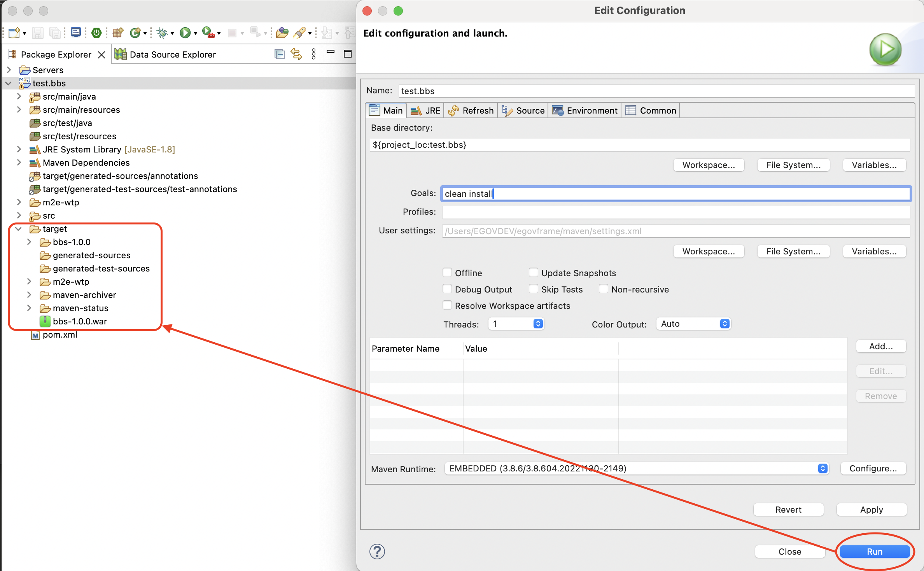The width and height of the screenshot is (924, 571).
Task: Switch to the Environment tab
Action: tap(585, 110)
